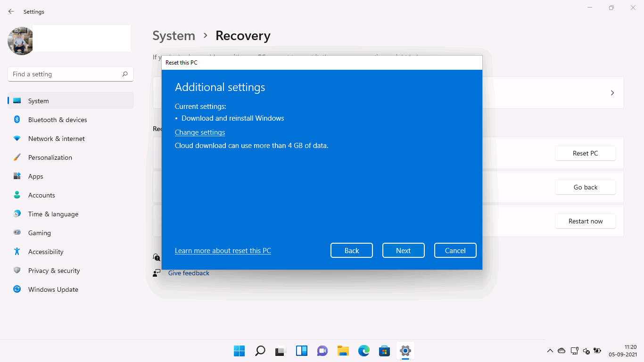Click Next in the Reset this PC dialog
Image resolution: width=644 pixels, height=362 pixels.
click(404, 250)
